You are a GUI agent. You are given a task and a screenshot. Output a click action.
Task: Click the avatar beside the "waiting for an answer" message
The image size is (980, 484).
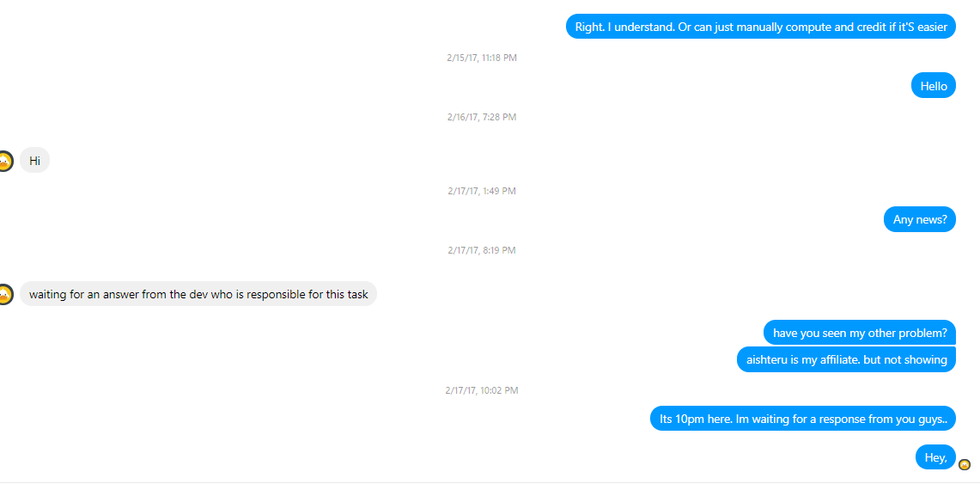pos(5,294)
